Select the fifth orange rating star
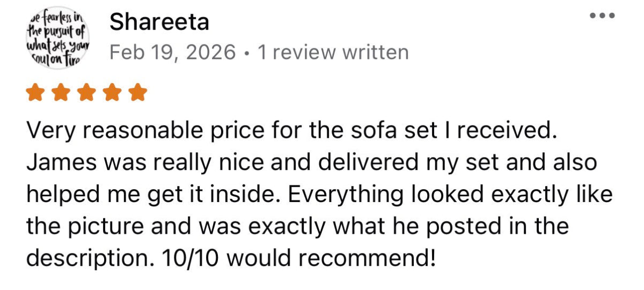 coord(138,93)
